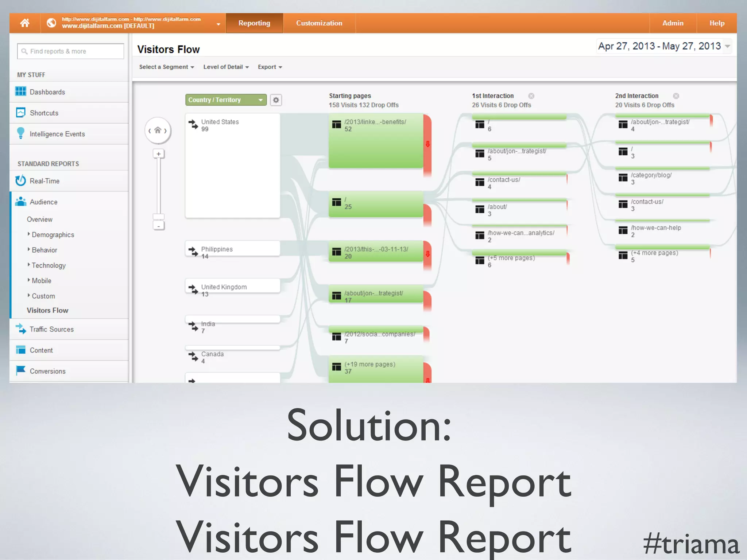Click the zoom slider handle
The width and height of the screenshot is (747, 560).
[x=159, y=217]
